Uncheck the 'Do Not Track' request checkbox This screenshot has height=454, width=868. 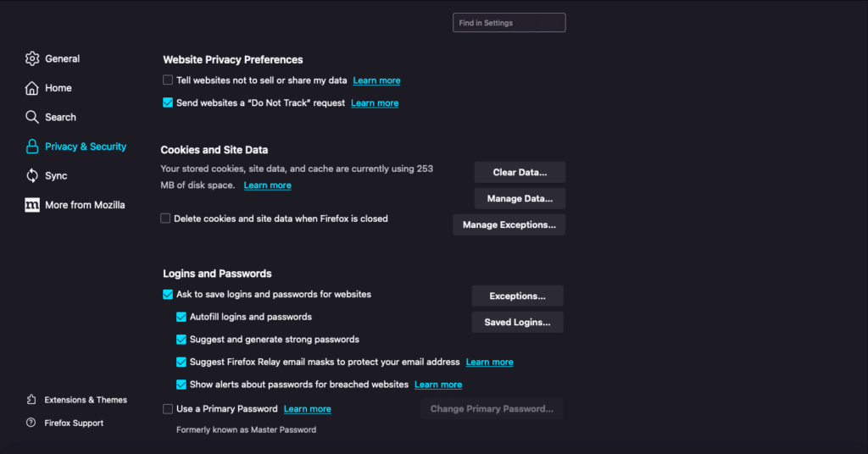[168, 102]
